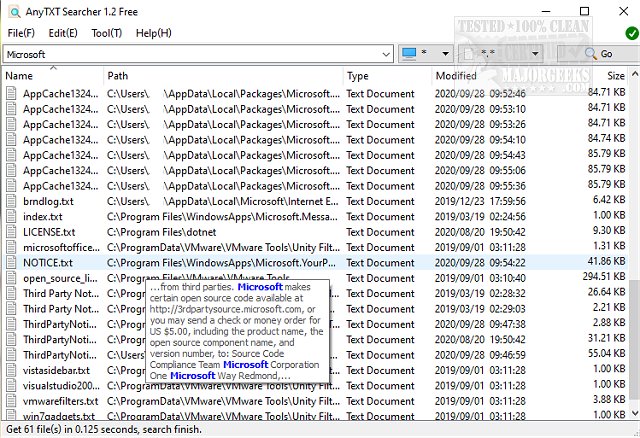This screenshot has height=438, width=640.
Task: Open the Tool(T) menu
Action: click(x=107, y=33)
